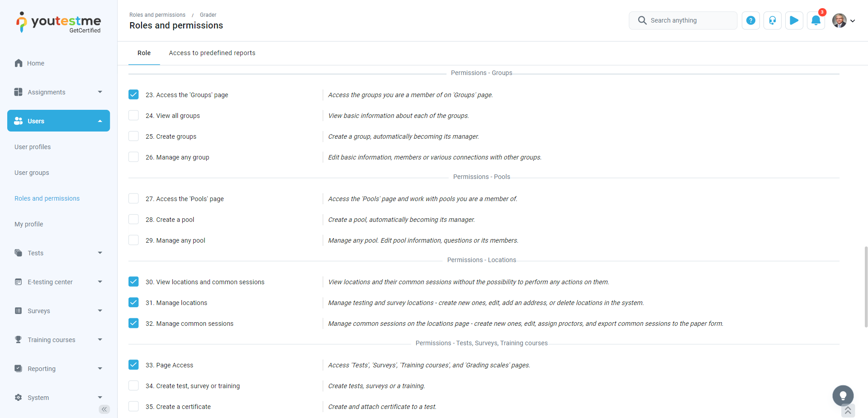Open the User profiles link

(x=33, y=147)
